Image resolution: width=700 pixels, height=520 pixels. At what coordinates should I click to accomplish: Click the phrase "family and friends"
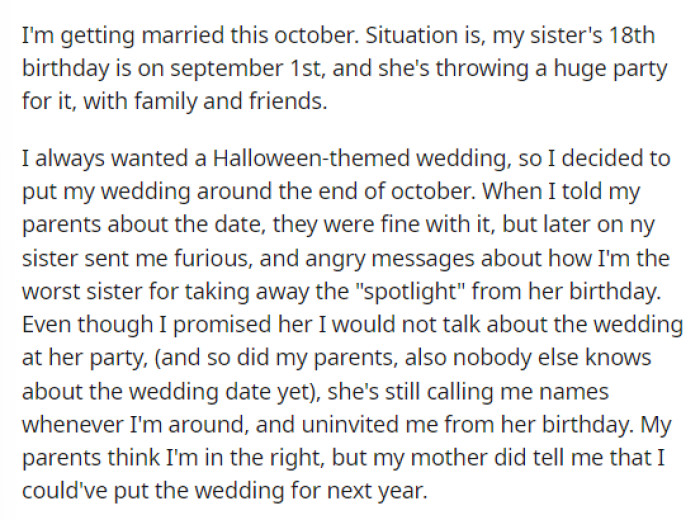click(230, 101)
